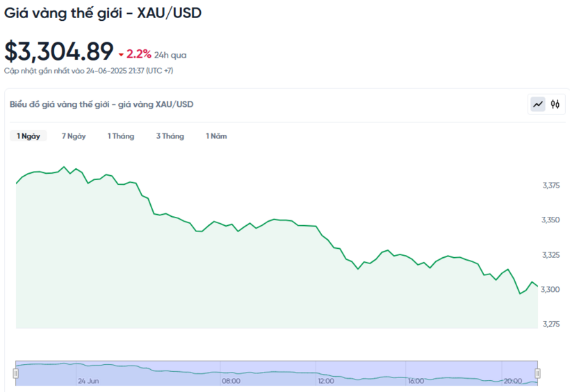Click the 24 Jun label in the navigator

coord(88,381)
